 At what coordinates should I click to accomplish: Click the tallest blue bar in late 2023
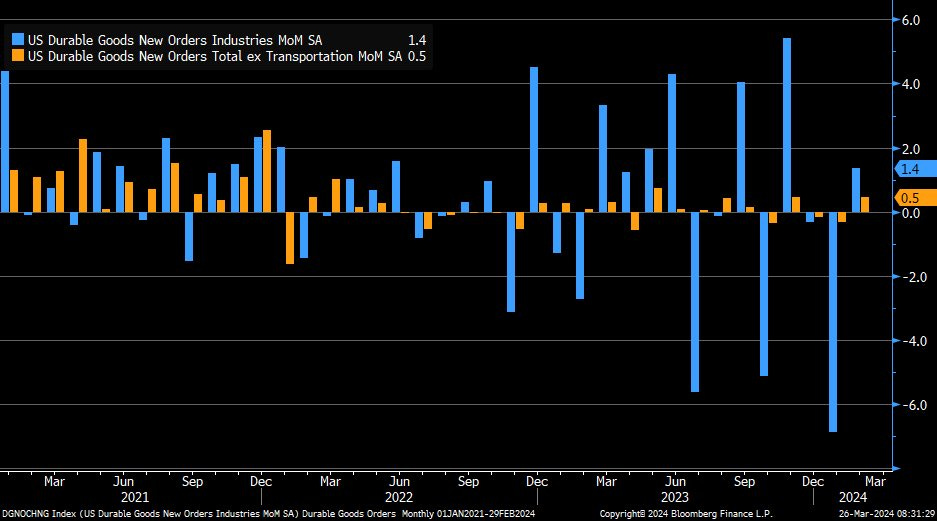click(x=787, y=125)
